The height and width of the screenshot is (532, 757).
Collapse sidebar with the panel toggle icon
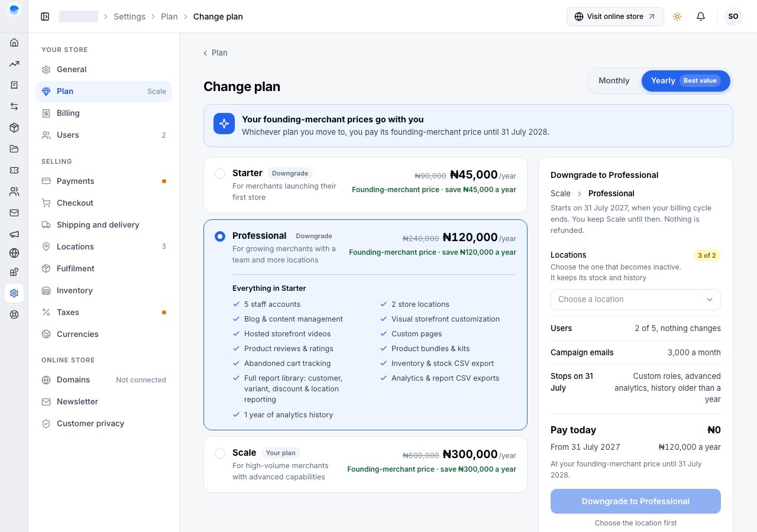[45, 17]
